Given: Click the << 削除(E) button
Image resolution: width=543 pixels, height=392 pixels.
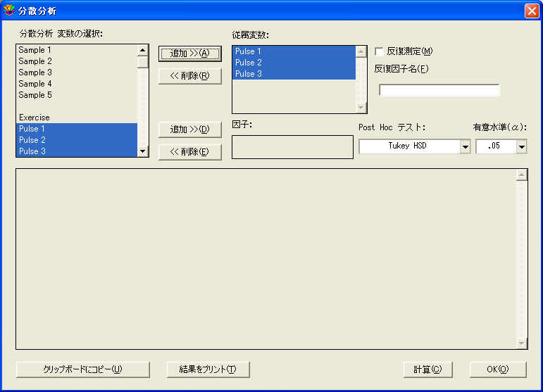Looking at the screenshot, I should [x=189, y=152].
